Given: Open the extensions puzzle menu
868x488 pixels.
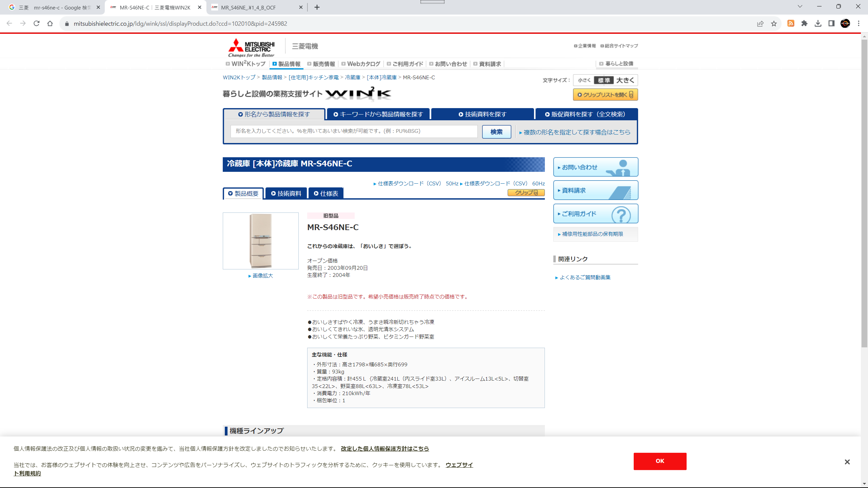Looking at the screenshot, I should [804, 23].
